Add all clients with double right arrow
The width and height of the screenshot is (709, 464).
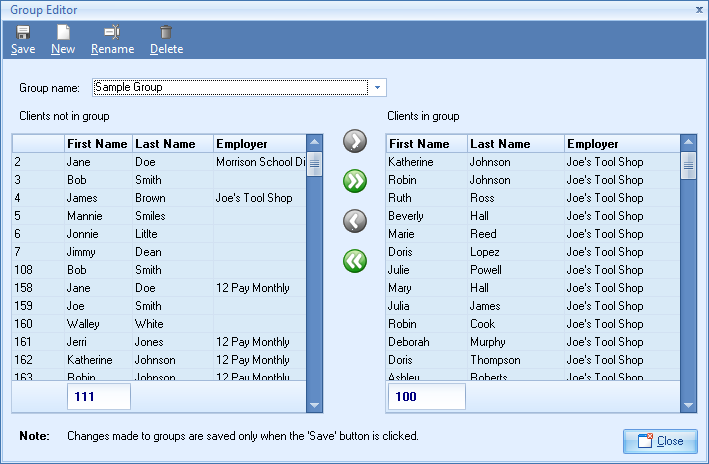[355, 181]
